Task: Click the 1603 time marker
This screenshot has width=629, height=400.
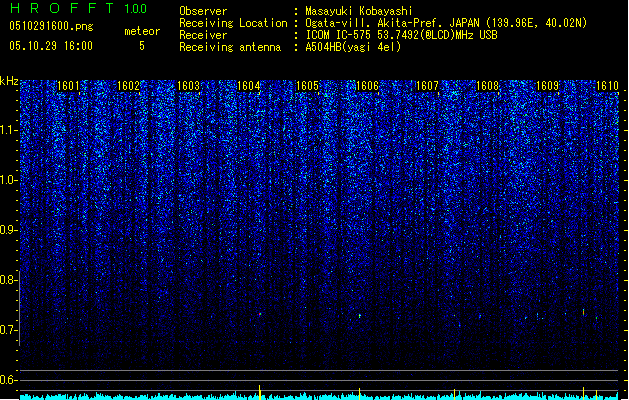Action: 189,86
